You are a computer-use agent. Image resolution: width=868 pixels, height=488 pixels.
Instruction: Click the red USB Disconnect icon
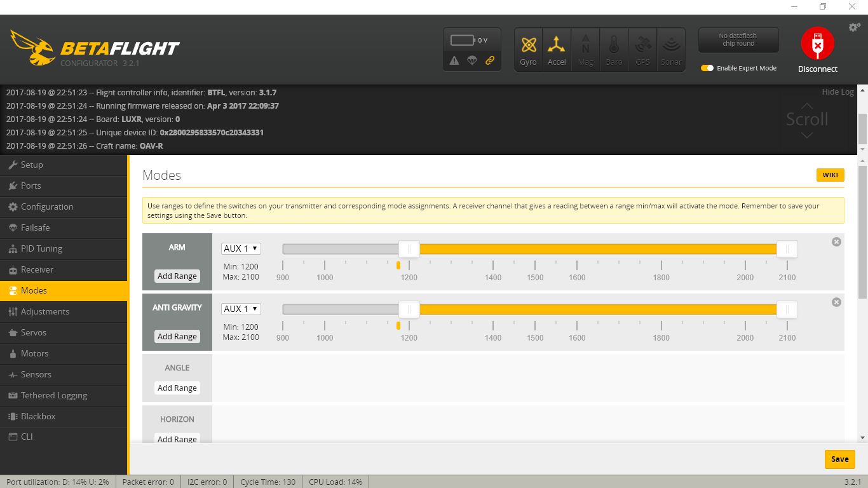point(817,43)
